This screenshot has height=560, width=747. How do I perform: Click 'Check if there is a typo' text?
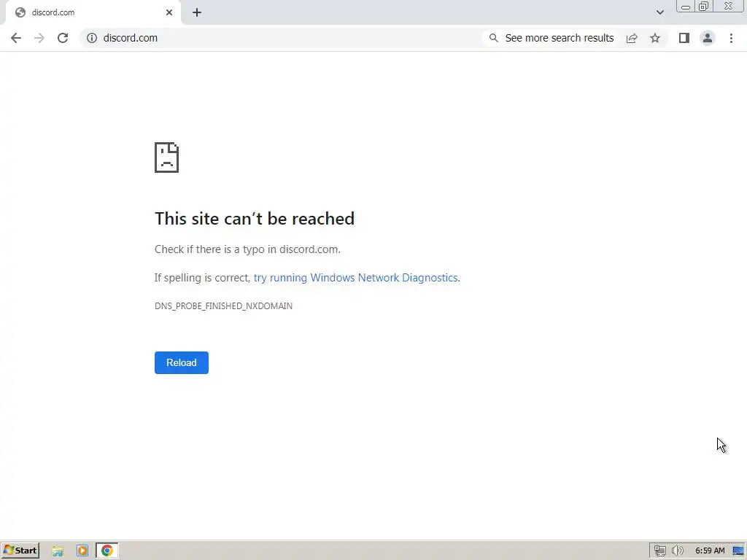pyautogui.click(x=247, y=249)
